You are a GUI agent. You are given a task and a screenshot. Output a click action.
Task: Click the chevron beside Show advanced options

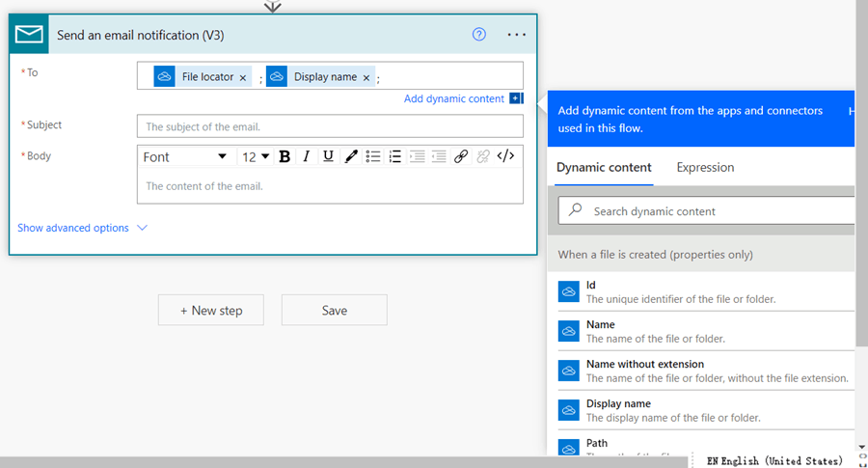coord(143,228)
